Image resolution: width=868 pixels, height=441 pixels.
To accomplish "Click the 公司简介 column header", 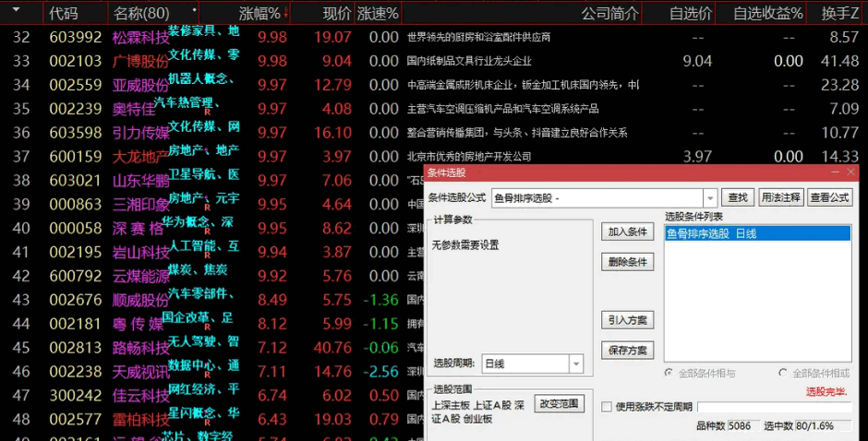I will [610, 13].
